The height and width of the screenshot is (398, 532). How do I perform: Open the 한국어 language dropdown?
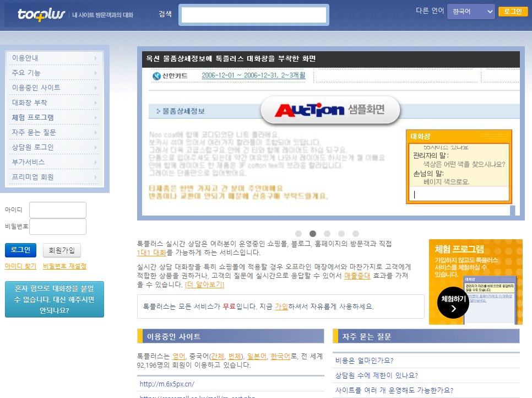point(471,11)
